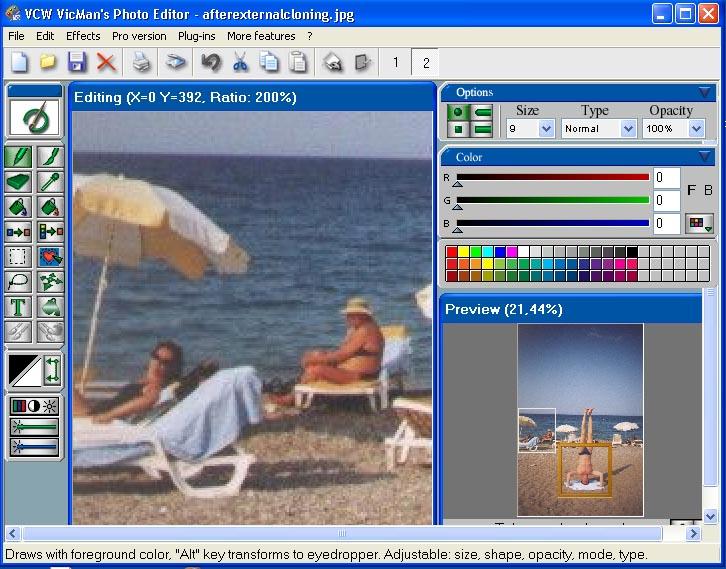The width and height of the screenshot is (726, 569).
Task: Open the Effects menu
Action: click(x=83, y=36)
